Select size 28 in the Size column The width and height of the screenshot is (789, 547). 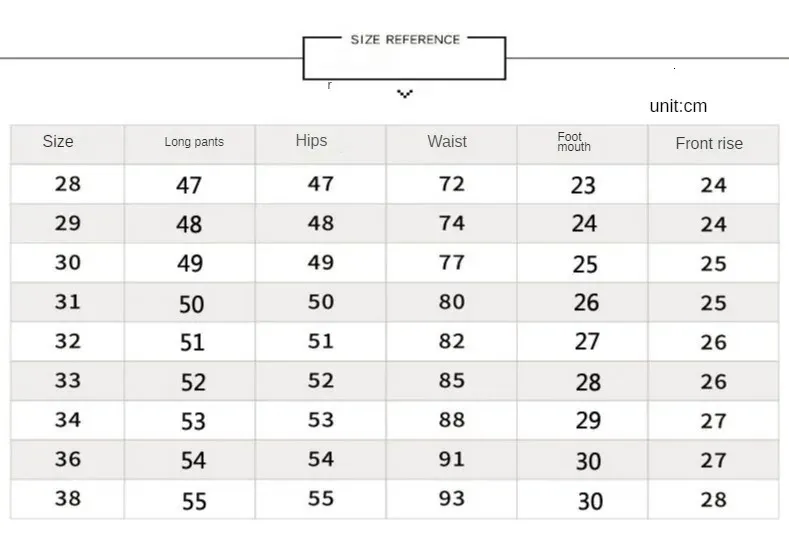pyautogui.click(x=68, y=184)
